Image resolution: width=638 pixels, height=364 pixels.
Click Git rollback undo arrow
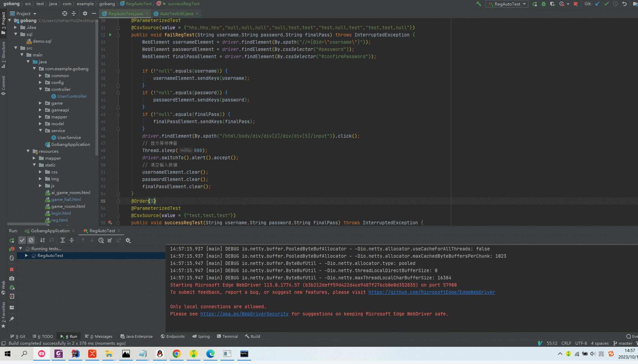point(624,4)
